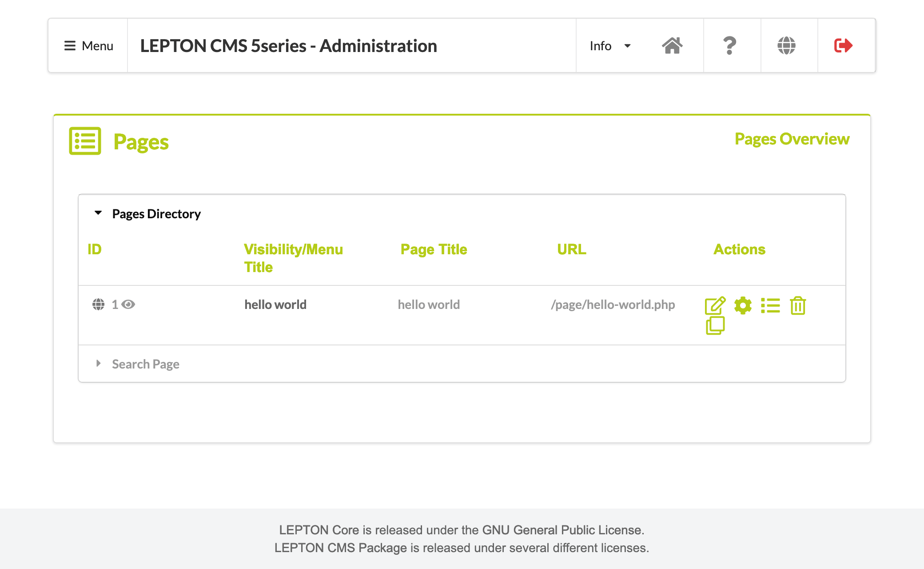Go to home with house icon

(x=672, y=45)
